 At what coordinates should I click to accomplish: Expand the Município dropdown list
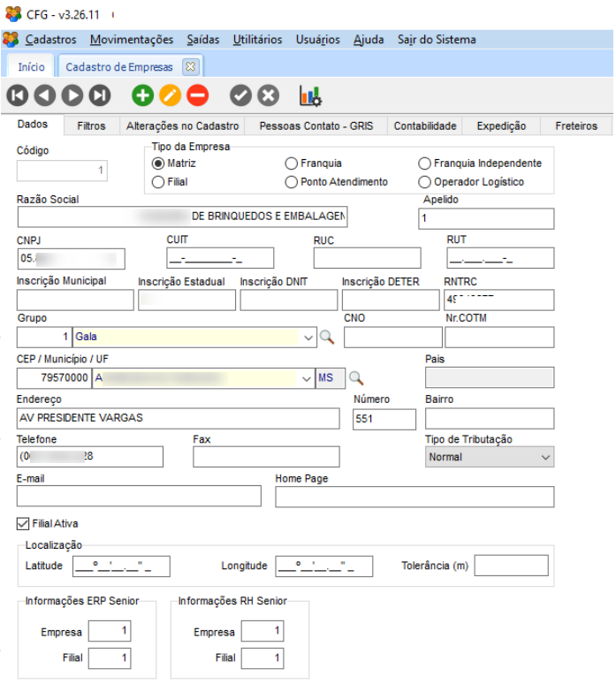click(x=307, y=377)
